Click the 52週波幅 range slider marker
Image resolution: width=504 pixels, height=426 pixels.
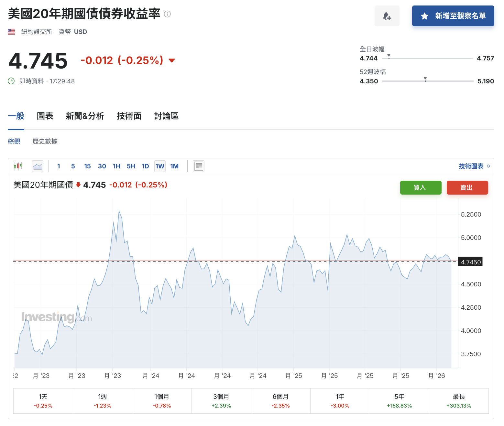click(425, 79)
